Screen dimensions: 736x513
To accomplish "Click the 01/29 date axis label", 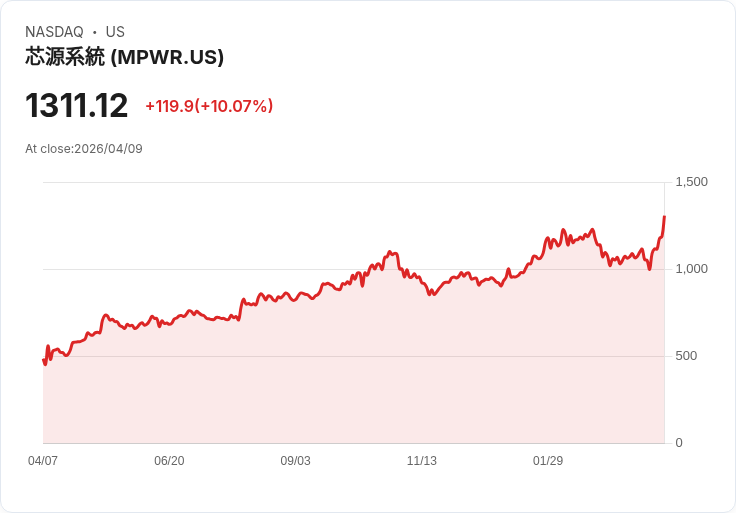I will click(x=548, y=460).
